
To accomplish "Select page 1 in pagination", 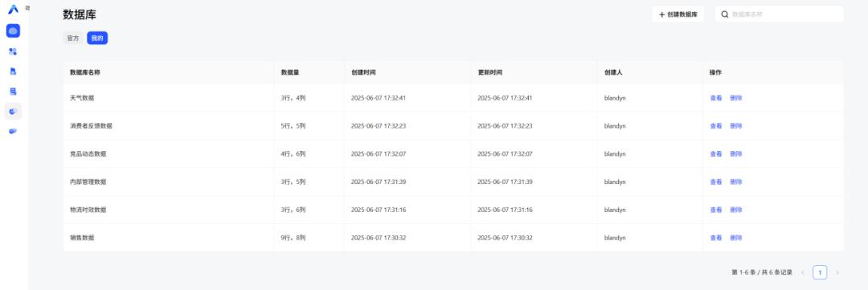I will (x=820, y=272).
